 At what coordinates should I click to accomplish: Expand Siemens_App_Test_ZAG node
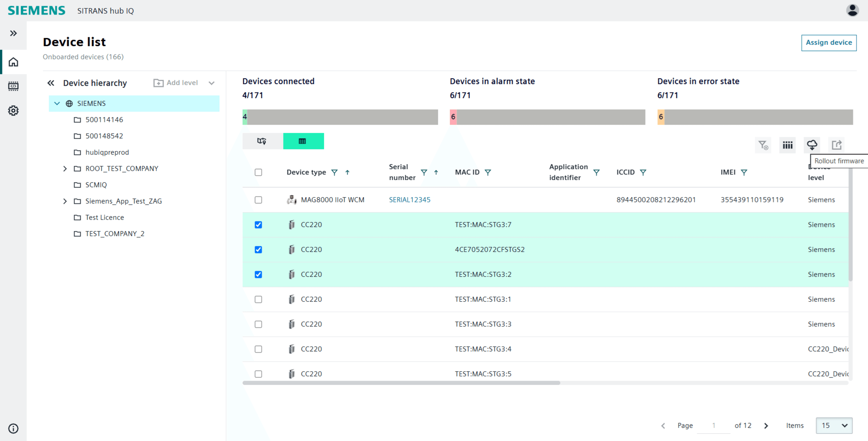click(65, 201)
